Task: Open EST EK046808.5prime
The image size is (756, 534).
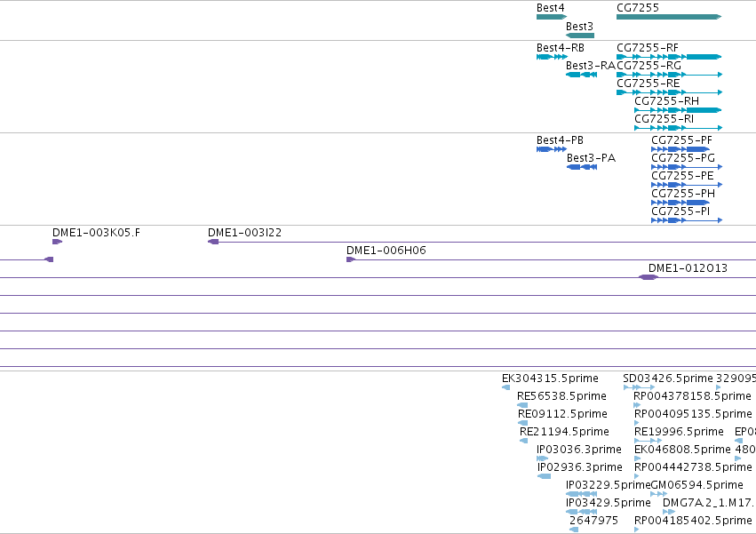Action: (637, 458)
